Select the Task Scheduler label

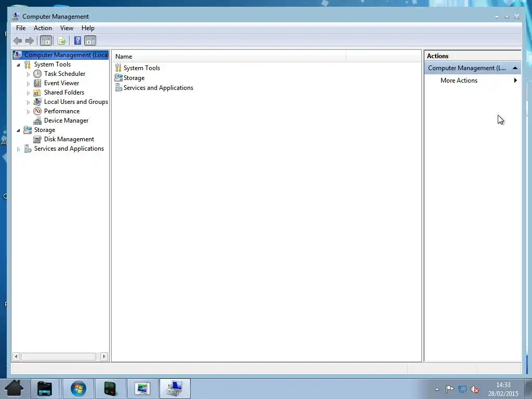pyautogui.click(x=64, y=74)
